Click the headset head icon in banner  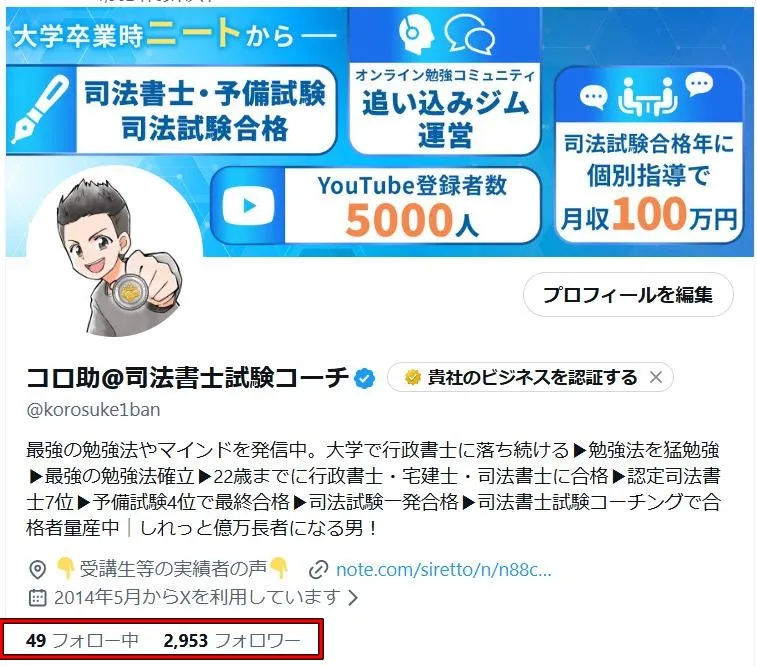[x=416, y=33]
